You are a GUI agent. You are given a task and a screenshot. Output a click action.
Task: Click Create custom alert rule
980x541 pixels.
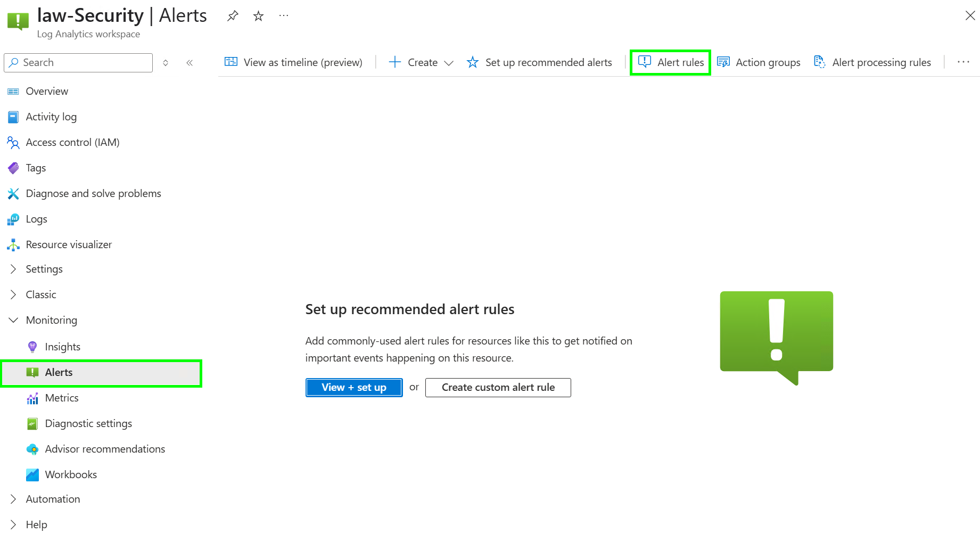(x=498, y=388)
